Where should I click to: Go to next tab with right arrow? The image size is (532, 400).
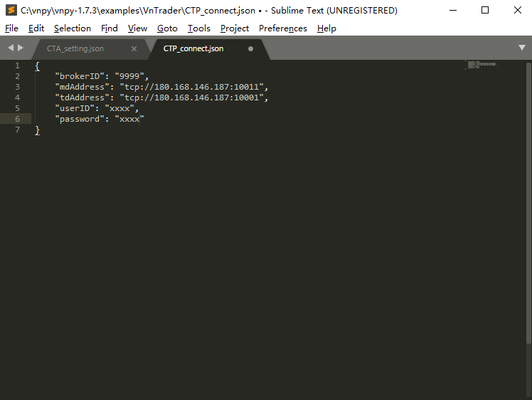pyautogui.click(x=21, y=48)
